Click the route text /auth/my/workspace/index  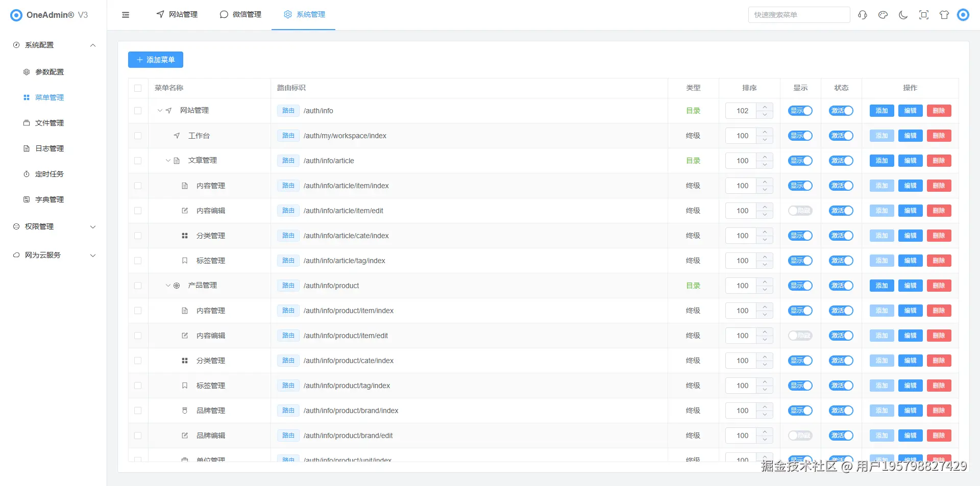click(x=345, y=136)
